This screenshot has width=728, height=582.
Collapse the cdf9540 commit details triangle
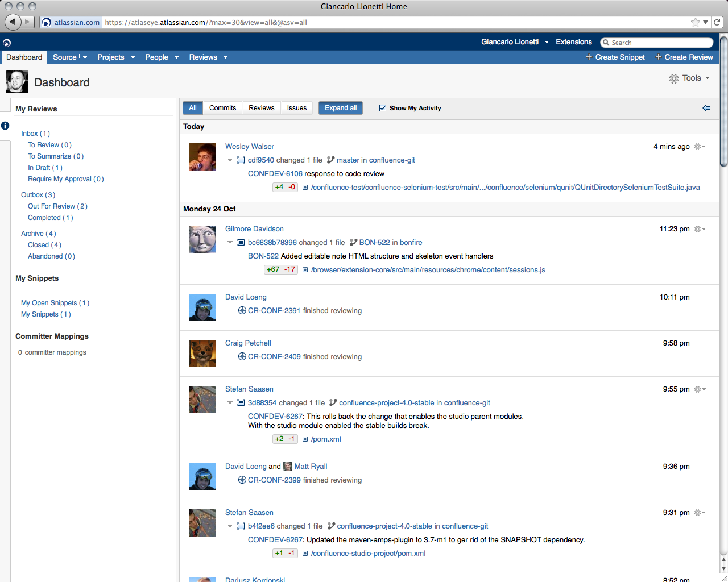point(230,160)
